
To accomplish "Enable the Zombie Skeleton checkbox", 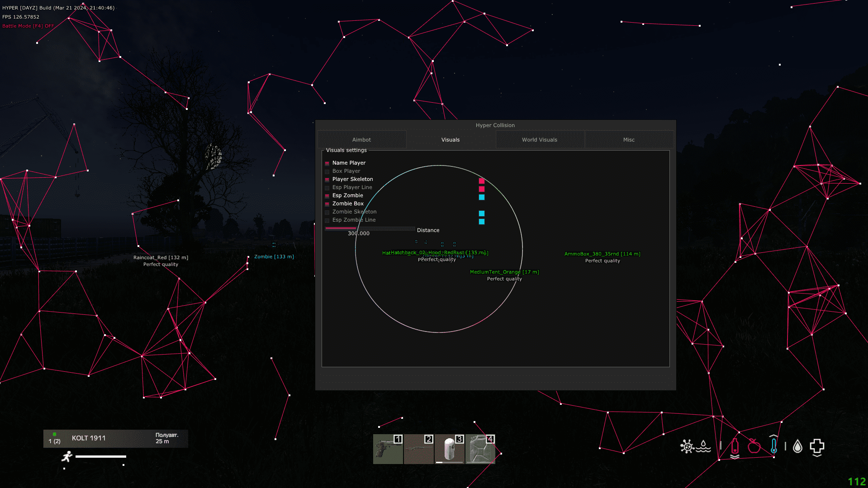I will [x=327, y=212].
